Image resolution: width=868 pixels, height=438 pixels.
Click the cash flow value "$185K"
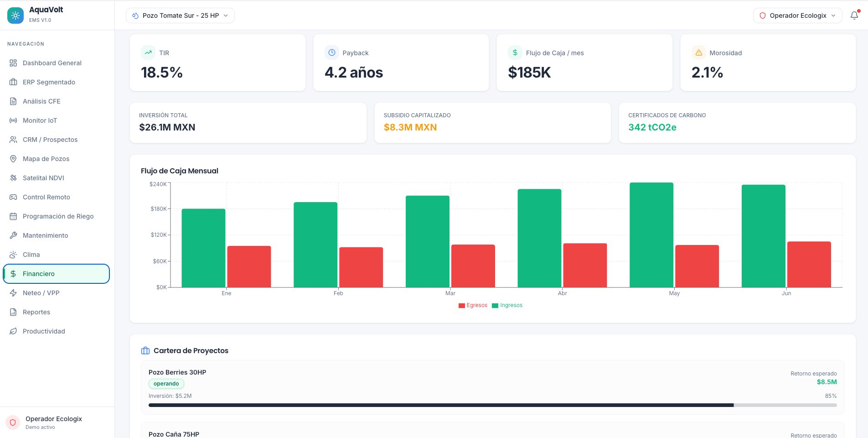(x=529, y=73)
